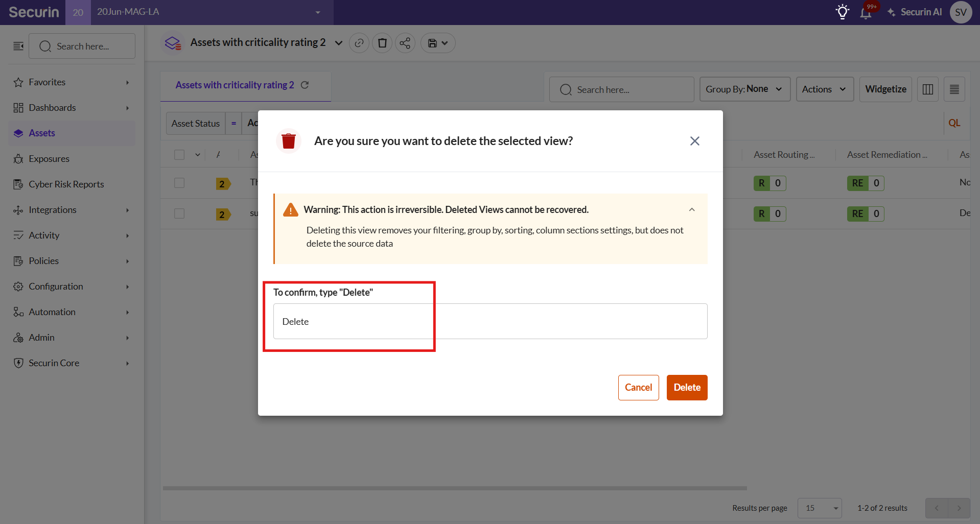Open Securin Core sidebar item

(72, 363)
